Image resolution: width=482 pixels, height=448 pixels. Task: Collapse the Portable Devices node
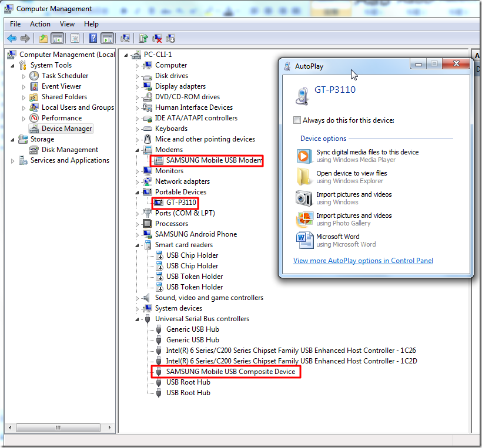[137, 193]
